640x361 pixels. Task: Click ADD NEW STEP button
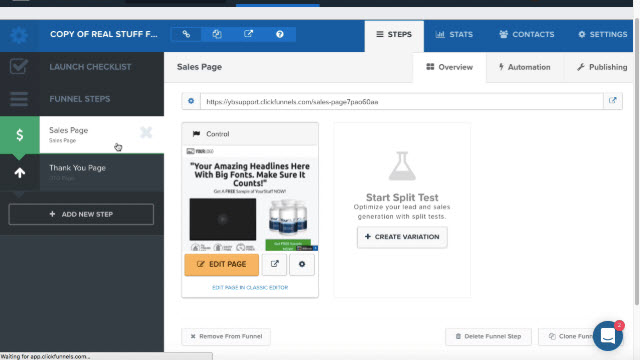pos(81,214)
